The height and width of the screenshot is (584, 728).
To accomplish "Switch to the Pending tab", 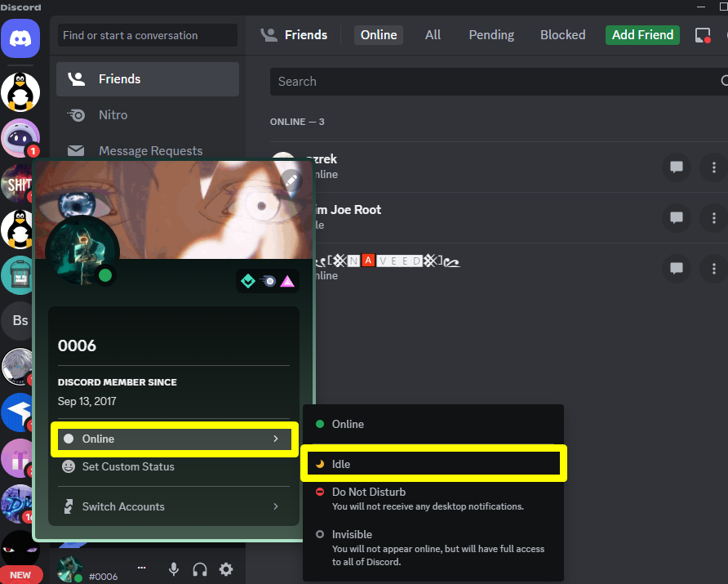I will point(491,35).
